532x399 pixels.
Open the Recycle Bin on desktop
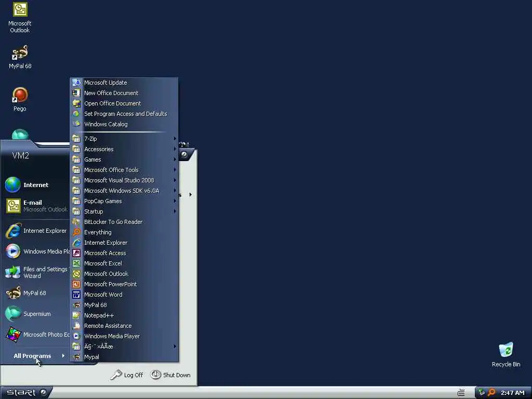(x=506, y=354)
